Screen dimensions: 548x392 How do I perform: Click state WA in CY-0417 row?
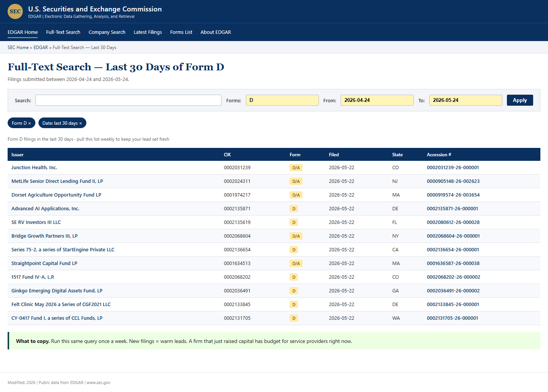(396, 318)
